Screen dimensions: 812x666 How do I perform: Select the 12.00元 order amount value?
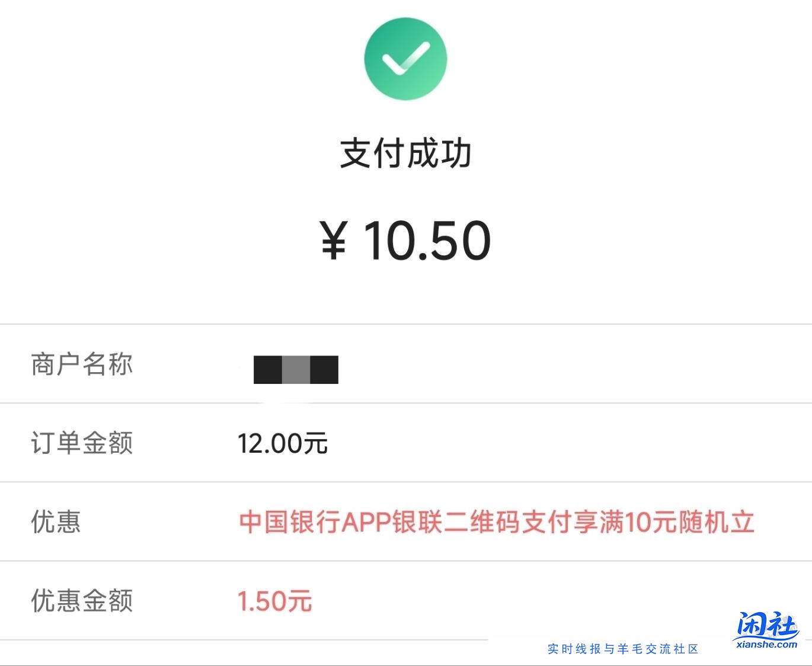pyautogui.click(x=283, y=443)
